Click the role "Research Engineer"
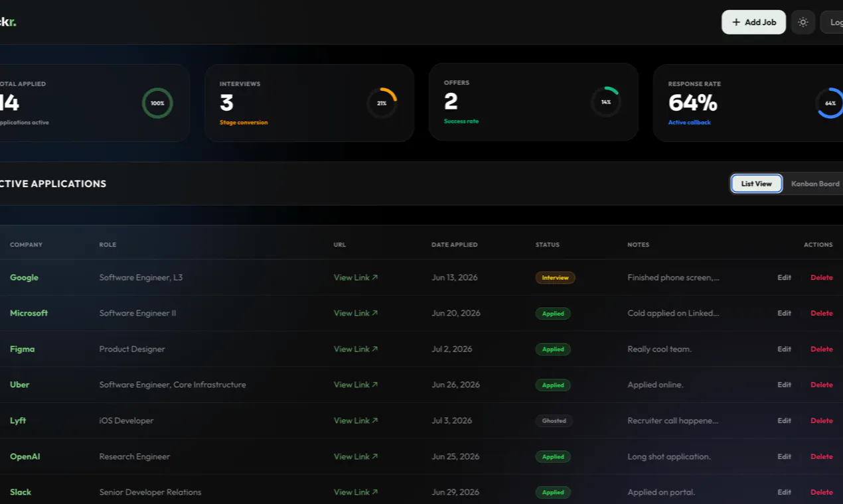 click(x=135, y=456)
